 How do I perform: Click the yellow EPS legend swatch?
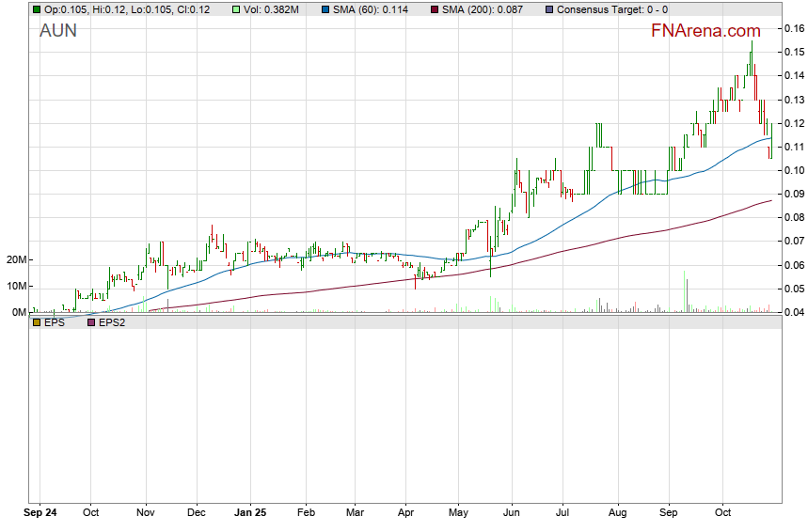37,322
